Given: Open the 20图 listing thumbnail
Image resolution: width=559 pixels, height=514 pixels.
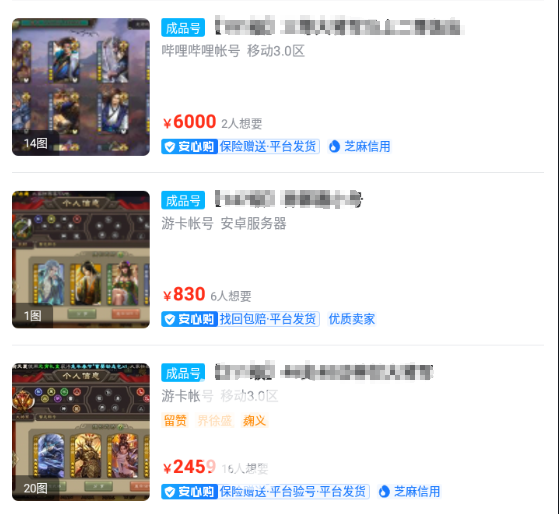Looking at the screenshot, I should pos(81,432).
